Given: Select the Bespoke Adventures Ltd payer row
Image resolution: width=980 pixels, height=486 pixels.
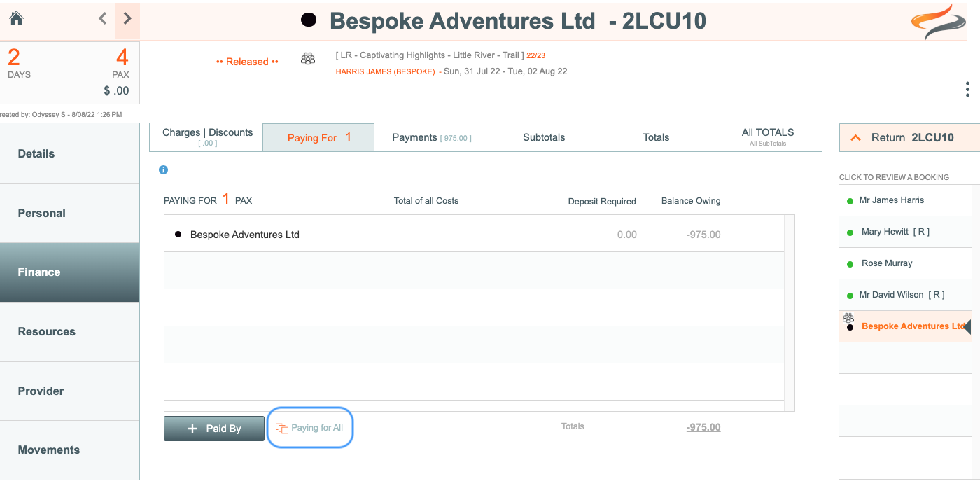Looking at the screenshot, I should tap(474, 234).
